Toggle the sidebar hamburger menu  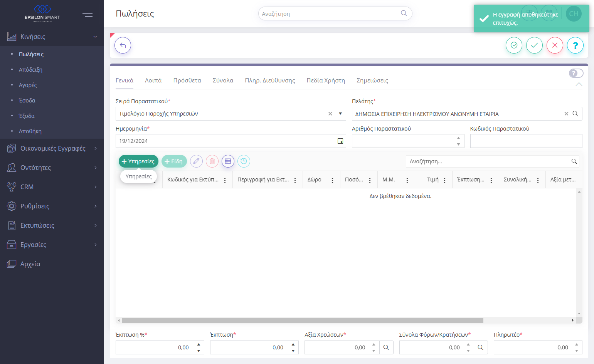click(x=88, y=14)
